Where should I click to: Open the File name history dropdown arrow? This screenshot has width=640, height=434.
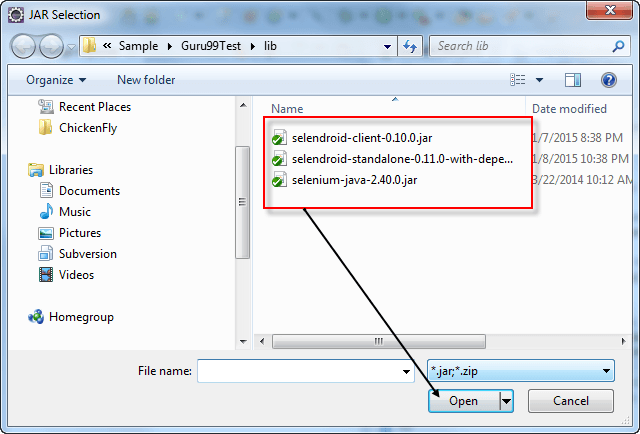coord(406,371)
